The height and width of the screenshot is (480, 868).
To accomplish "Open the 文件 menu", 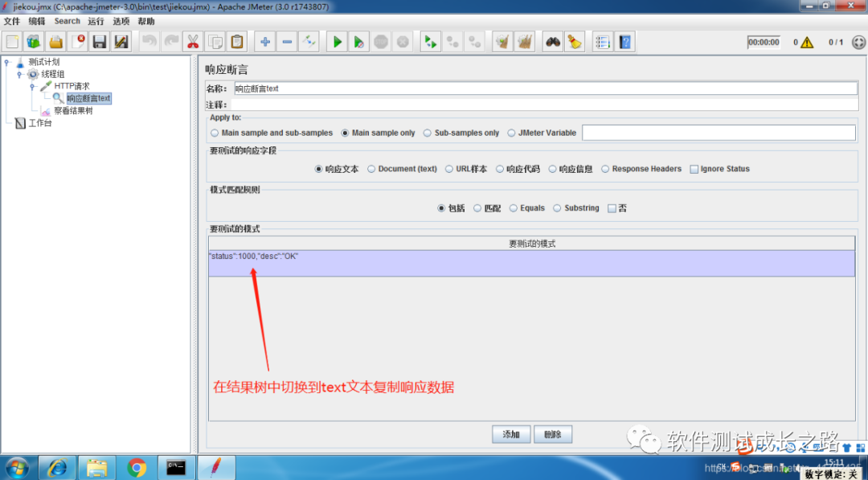I will click(11, 21).
